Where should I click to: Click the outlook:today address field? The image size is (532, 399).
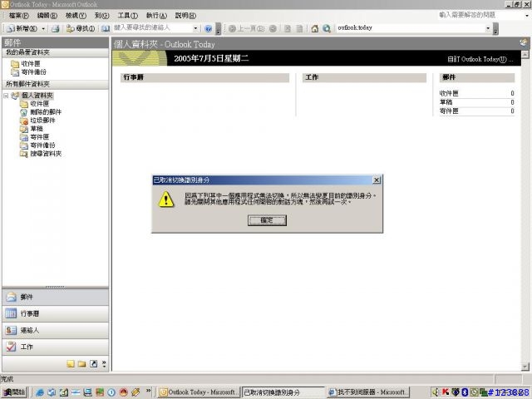(x=411, y=27)
